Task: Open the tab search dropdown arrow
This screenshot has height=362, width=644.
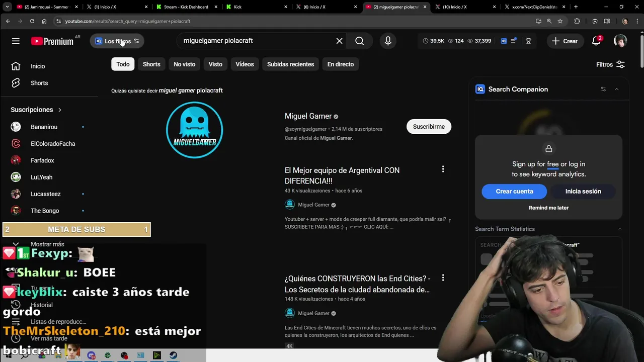Action: (8, 7)
